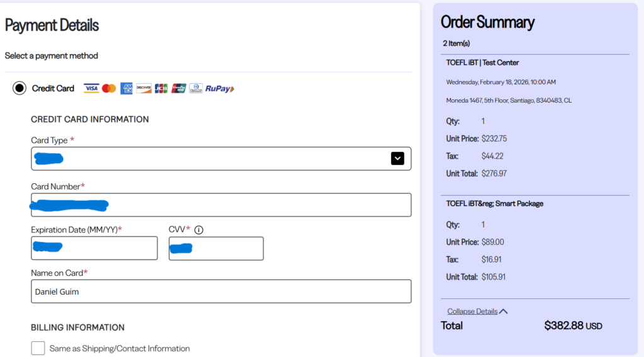Click the American Express logo
Image resolution: width=644 pixels, height=357 pixels.
(126, 88)
